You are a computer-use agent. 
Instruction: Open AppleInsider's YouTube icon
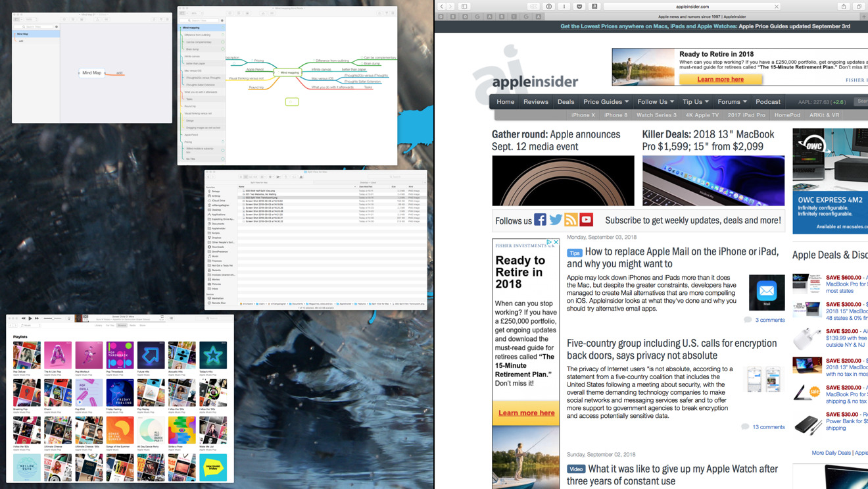587,220
